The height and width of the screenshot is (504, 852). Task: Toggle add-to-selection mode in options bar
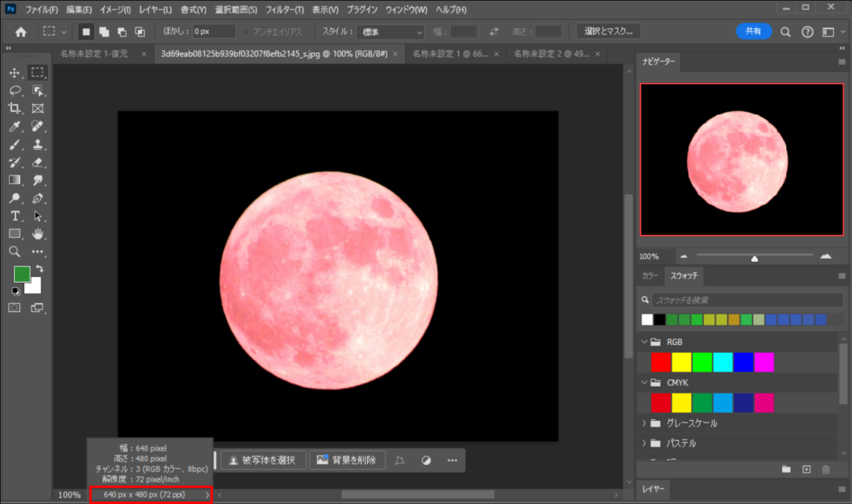tap(104, 32)
